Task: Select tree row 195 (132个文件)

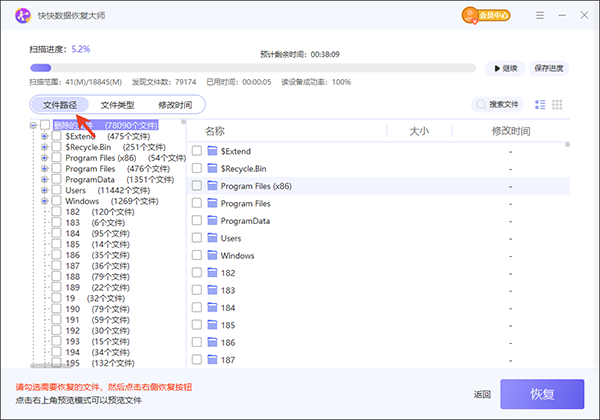Action: pyautogui.click(x=99, y=363)
